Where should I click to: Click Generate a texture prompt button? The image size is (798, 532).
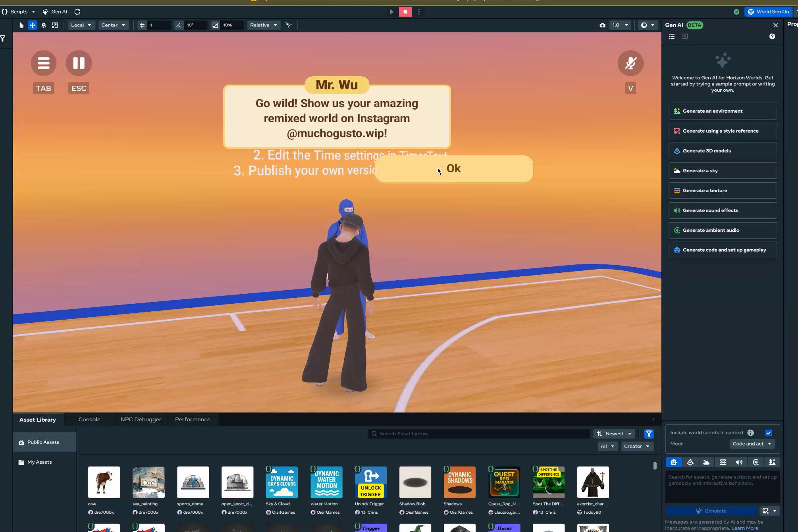click(722, 191)
